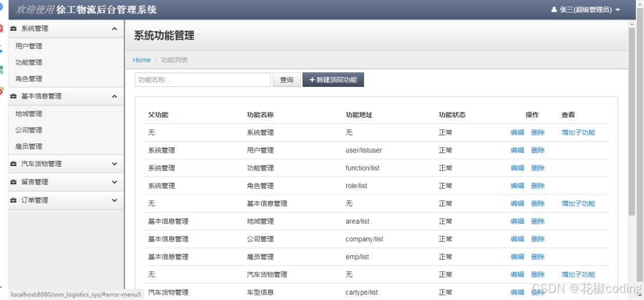This screenshot has height=300, width=644.
Task: Select the user/listuser address cell
Action: [364, 150]
